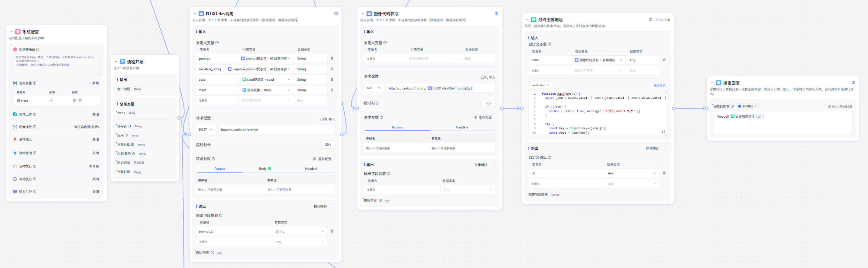Viewport: 868px width, 268px height.
Task: Delete the data1 variable in 最终图像地址
Action: [x=664, y=60]
